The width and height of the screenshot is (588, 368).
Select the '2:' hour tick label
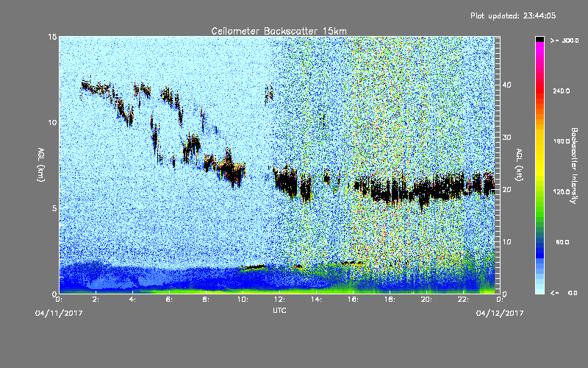tap(96, 300)
